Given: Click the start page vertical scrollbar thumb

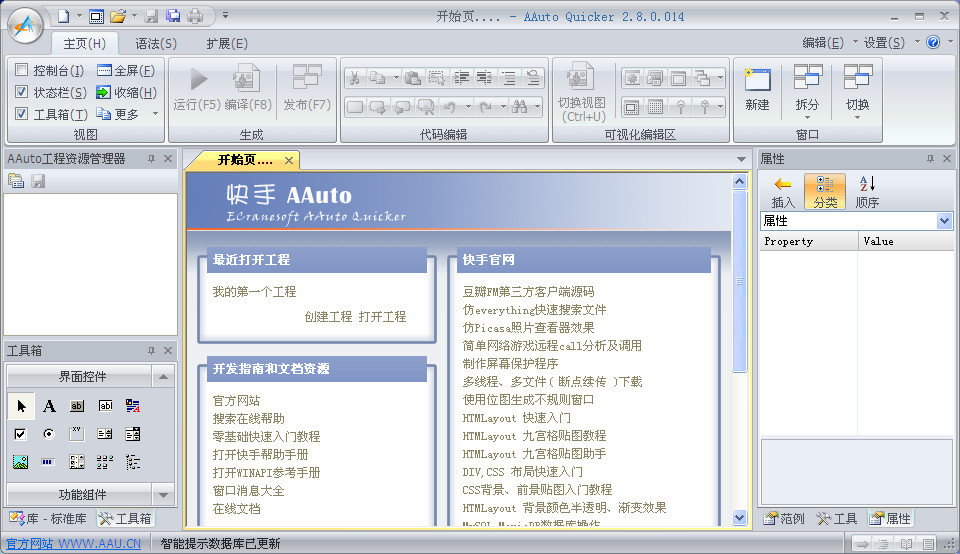Looking at the screenshot, I should pos(740,281).
